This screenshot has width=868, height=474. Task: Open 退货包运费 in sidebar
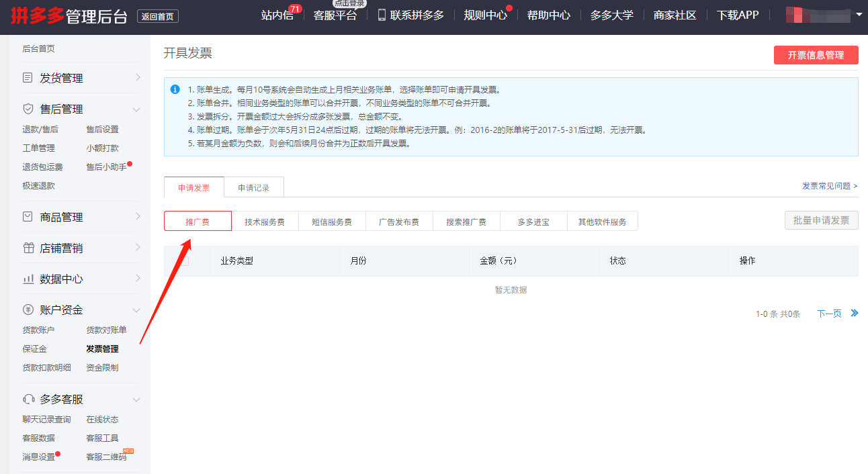42,167
